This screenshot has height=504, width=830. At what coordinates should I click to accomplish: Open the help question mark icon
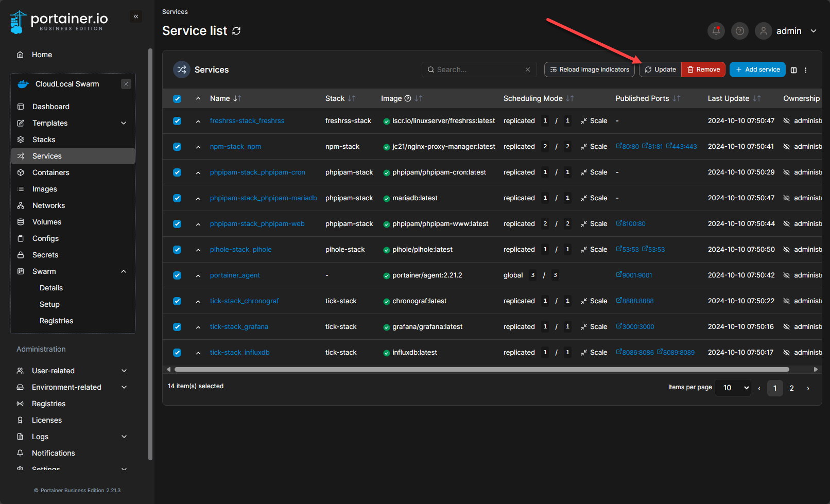(739, 31)
